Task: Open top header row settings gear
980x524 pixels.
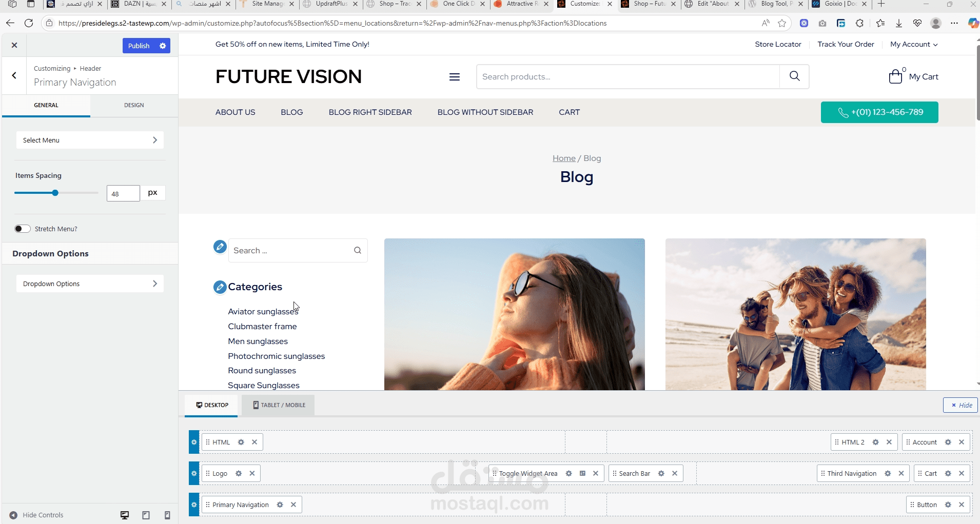Action: [194, 442]
